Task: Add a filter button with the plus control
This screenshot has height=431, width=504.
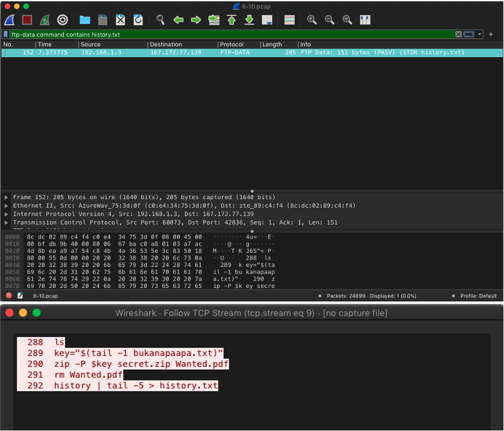Action: [x=490, y=34]
